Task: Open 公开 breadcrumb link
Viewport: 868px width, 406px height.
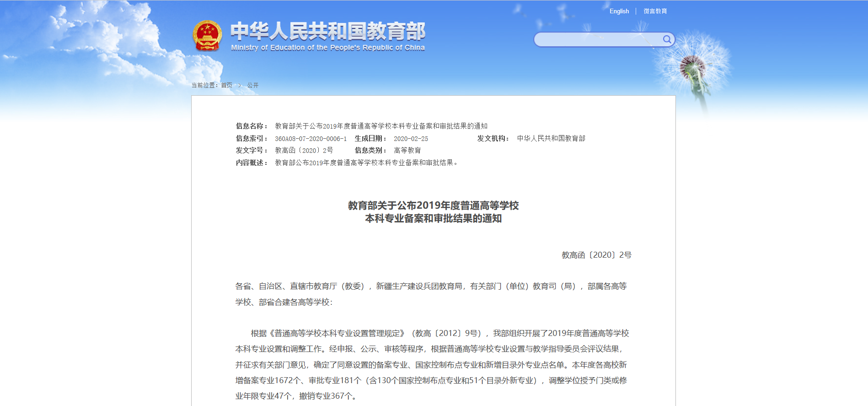Action: (x=253, y=85)
